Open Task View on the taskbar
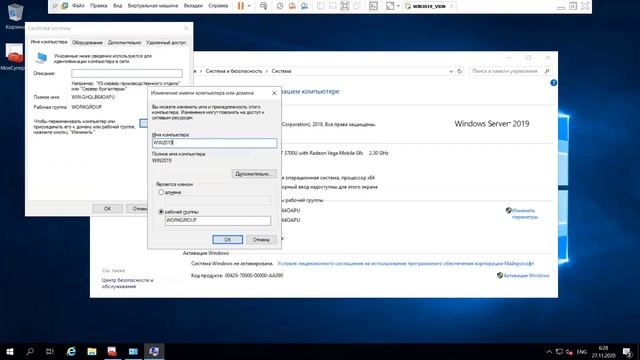Image resolution: width=640 pixels, height=360 pixels. (50, 351)
